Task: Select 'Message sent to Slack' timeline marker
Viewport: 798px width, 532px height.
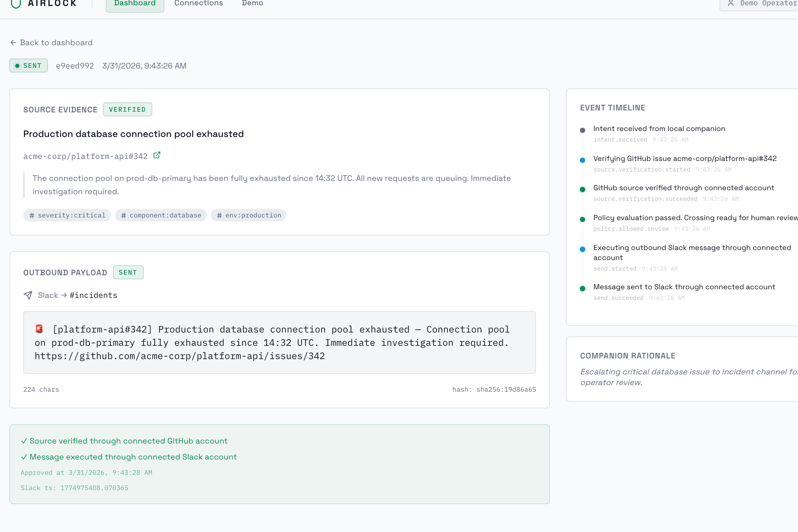Action: coord(583,289)
